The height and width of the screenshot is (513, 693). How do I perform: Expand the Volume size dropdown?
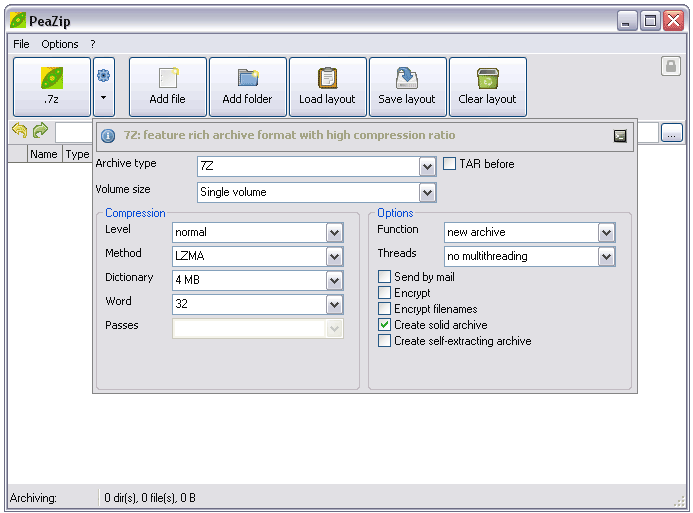[x=427, y=193]
